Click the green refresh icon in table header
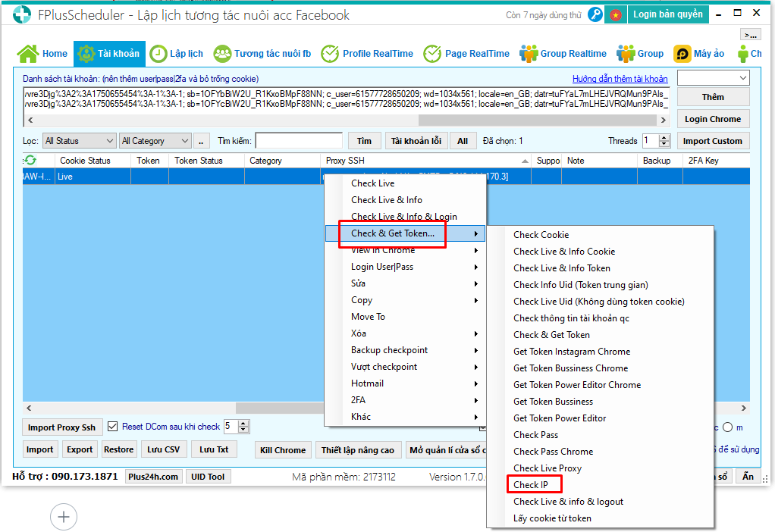 30,160
